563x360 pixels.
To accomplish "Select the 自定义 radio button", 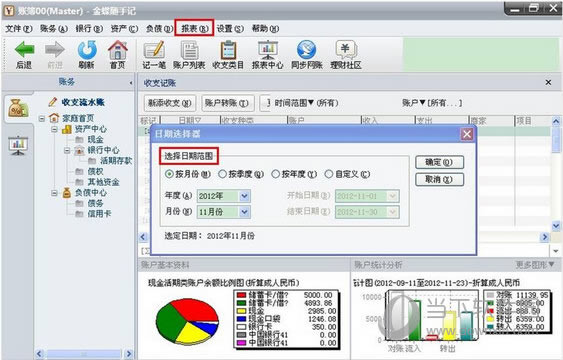I will coord(329,174).
